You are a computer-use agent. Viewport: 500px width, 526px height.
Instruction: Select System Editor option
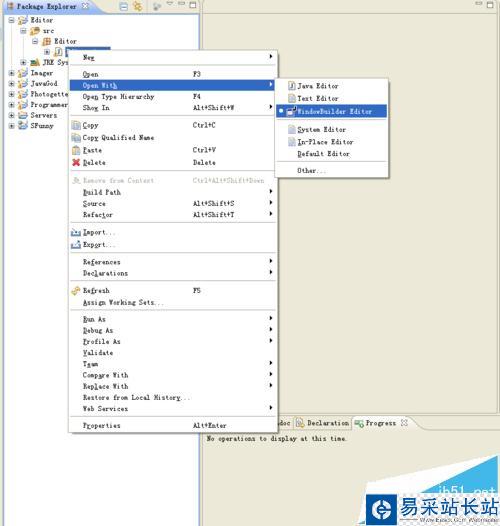click(332, 129)
